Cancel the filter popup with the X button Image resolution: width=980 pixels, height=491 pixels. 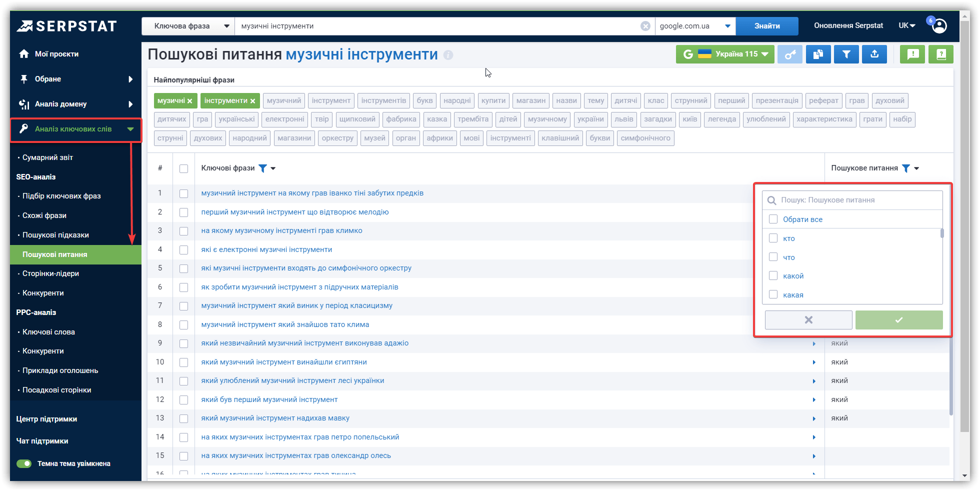[808, 320]
